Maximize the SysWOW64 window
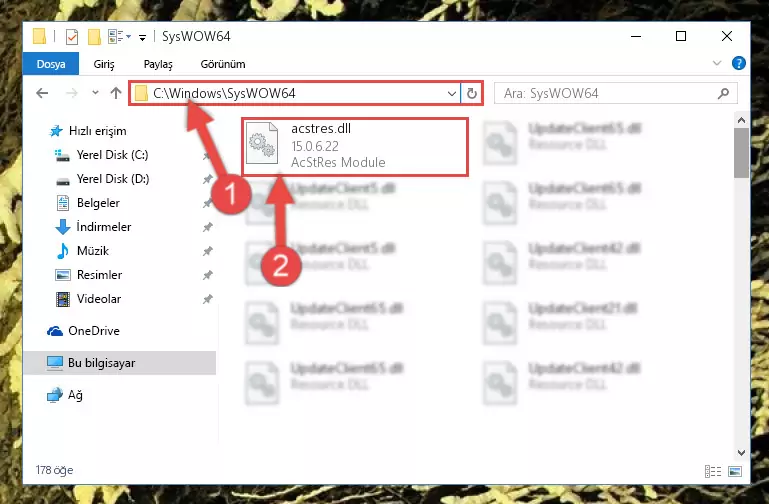 pyautogui.click(x=681, y=36)
